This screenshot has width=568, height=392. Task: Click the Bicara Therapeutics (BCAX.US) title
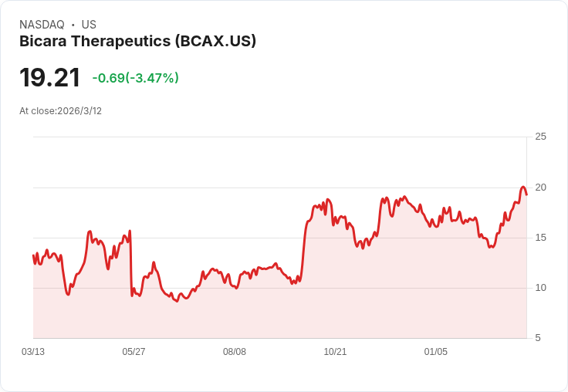137,42
